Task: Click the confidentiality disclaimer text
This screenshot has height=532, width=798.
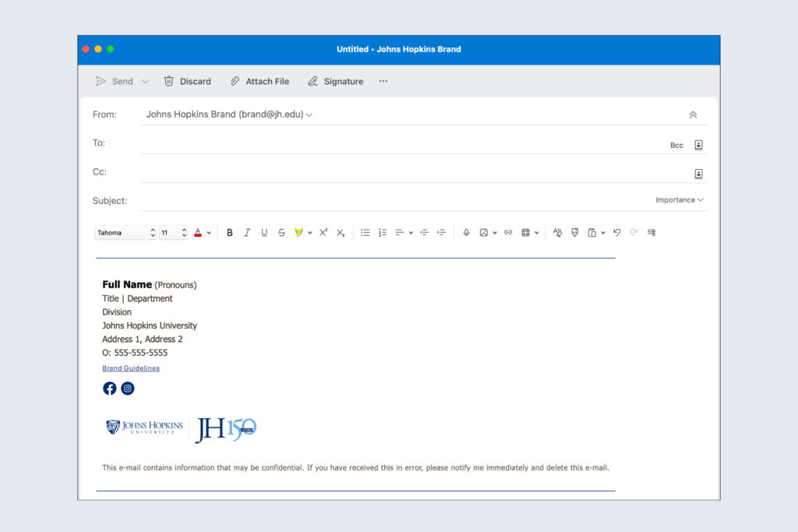Action: (x=355, y=468)
